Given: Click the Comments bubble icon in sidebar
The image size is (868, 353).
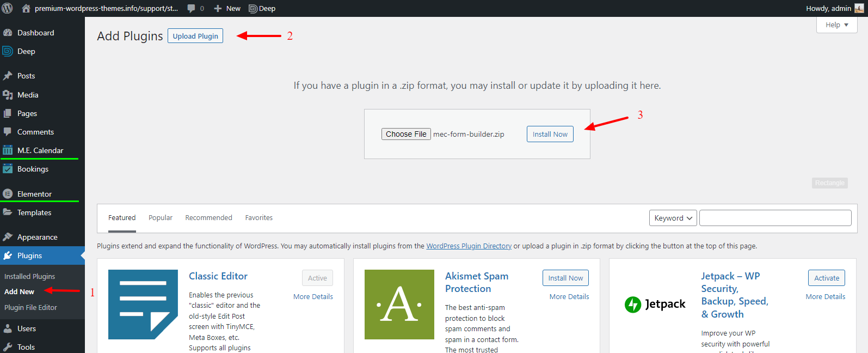Looking at the screenshot, I should click(8, 132).
